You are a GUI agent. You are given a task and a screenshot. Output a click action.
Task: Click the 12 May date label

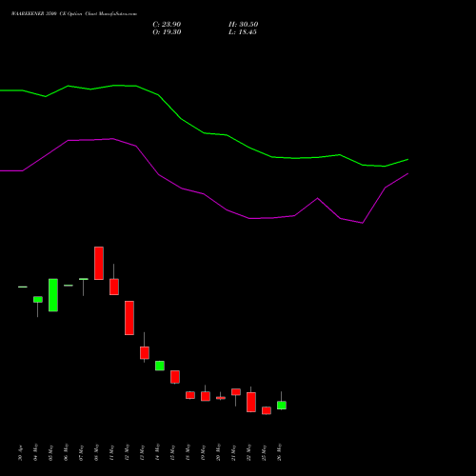point(128,452)
